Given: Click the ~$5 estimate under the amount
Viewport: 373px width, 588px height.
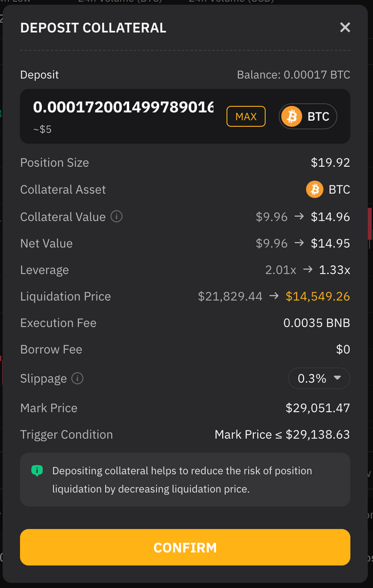Looking at the screenshot, I should (x=42, y=130).
